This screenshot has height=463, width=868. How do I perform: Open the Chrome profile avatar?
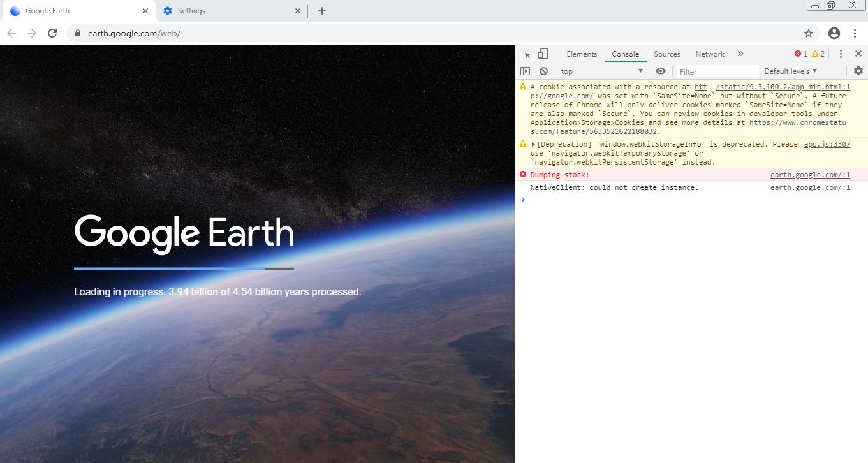coord(834,33)
